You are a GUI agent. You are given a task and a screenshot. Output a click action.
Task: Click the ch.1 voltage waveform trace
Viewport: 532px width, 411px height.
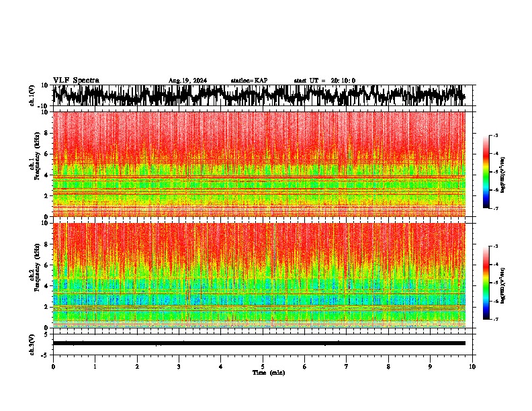click(x=259, y=95)
